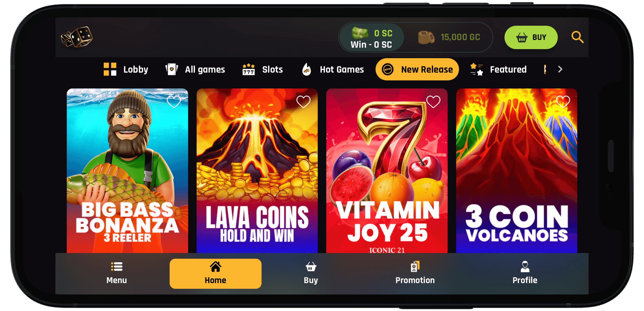Toggle heart on 3 Coin Volcanoes
This screenshot has height=311, width=644.
(563, 102)
